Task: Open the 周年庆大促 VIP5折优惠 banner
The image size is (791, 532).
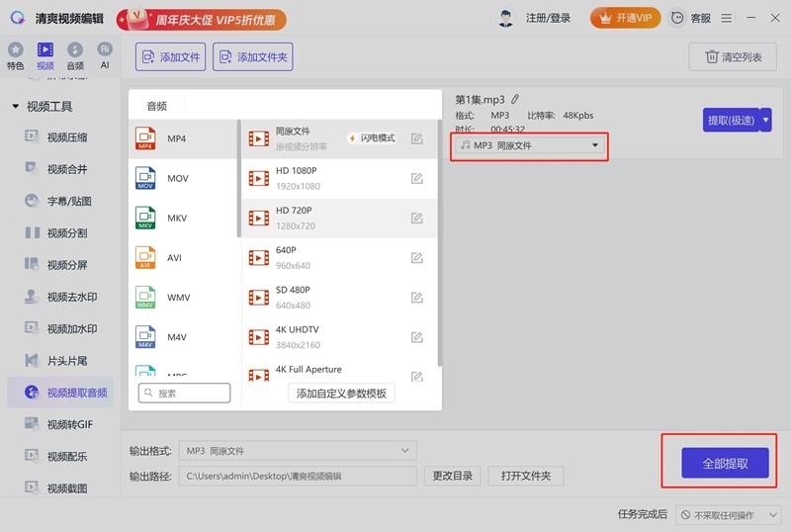Action: [x=202, y=20]
